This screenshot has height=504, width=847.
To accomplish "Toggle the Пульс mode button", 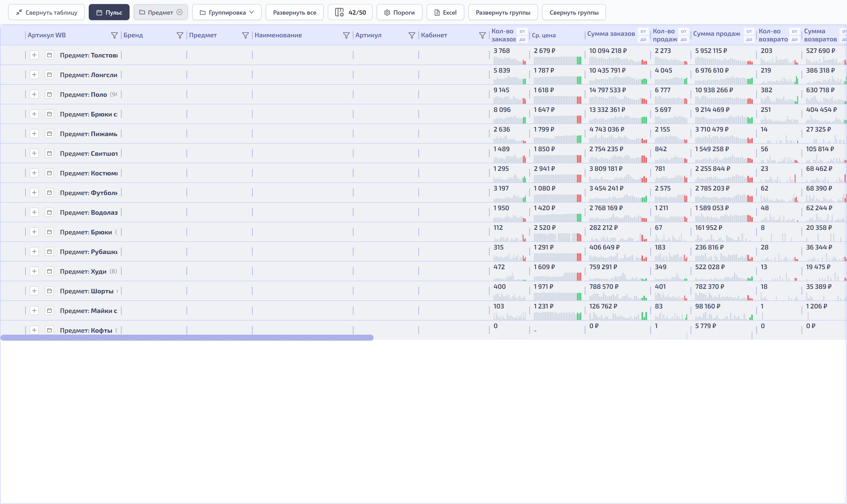I will (x=109, y=12).
